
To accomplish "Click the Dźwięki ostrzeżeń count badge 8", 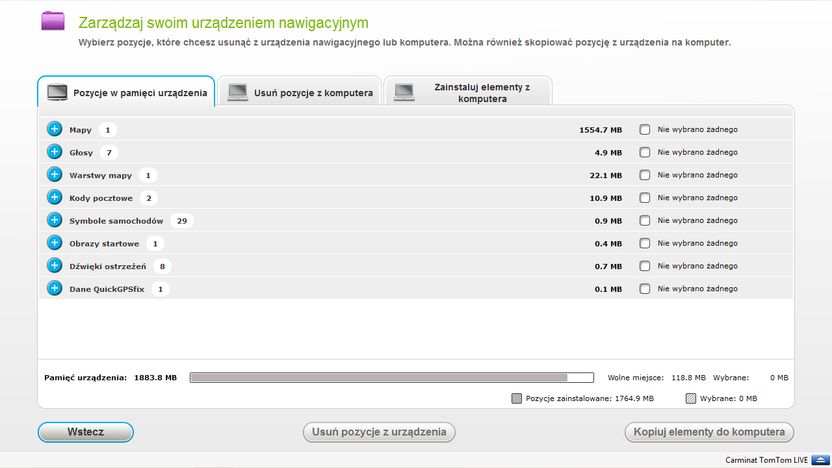I will click(162, 266).
